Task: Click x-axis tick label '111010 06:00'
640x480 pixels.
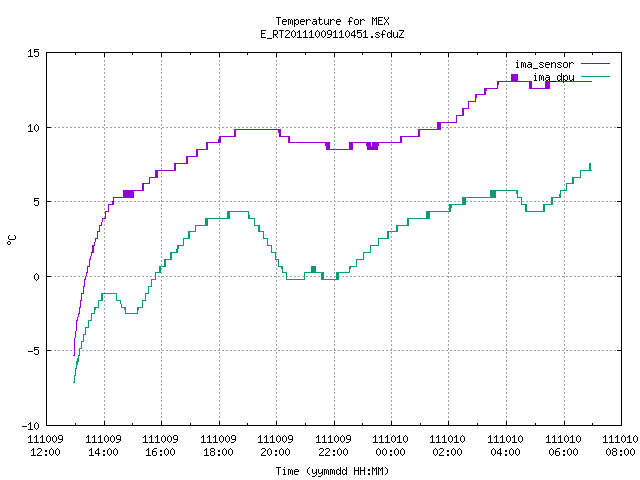Action: [x=564, y=446]
